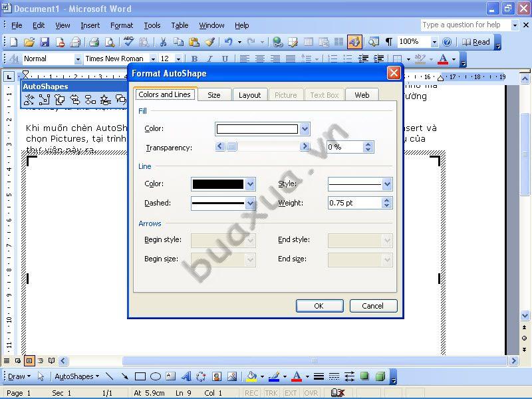Click the Print icon in the toolbar
This screenshot has width=532, height=399.
94,42
